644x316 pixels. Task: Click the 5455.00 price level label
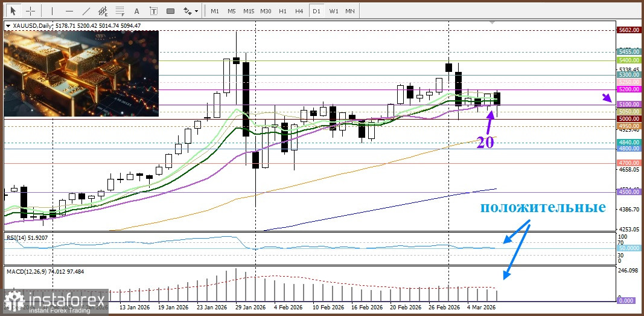(x=630, y=52)
